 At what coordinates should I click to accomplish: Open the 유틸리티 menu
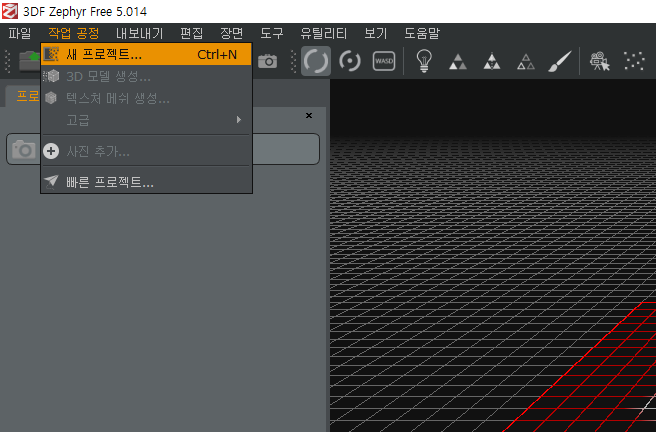(323, 33)
